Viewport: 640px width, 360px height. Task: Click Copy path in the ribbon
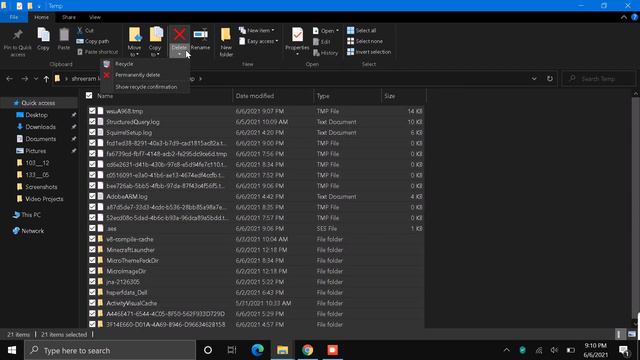(93, 41)
